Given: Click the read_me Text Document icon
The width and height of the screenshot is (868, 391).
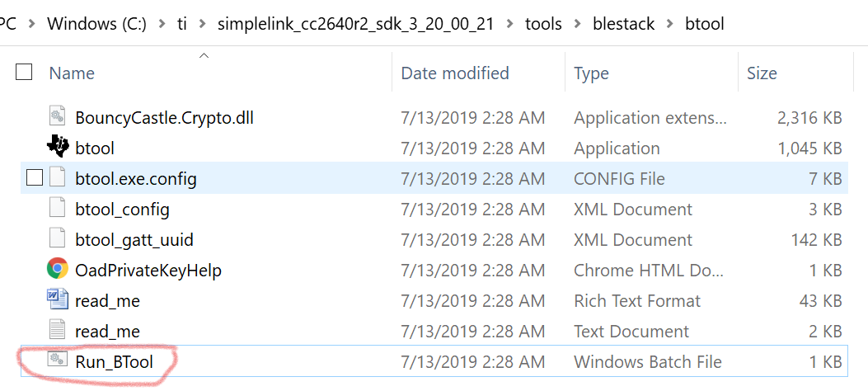Looking at the screenshot, I should (x=57, y=331).
